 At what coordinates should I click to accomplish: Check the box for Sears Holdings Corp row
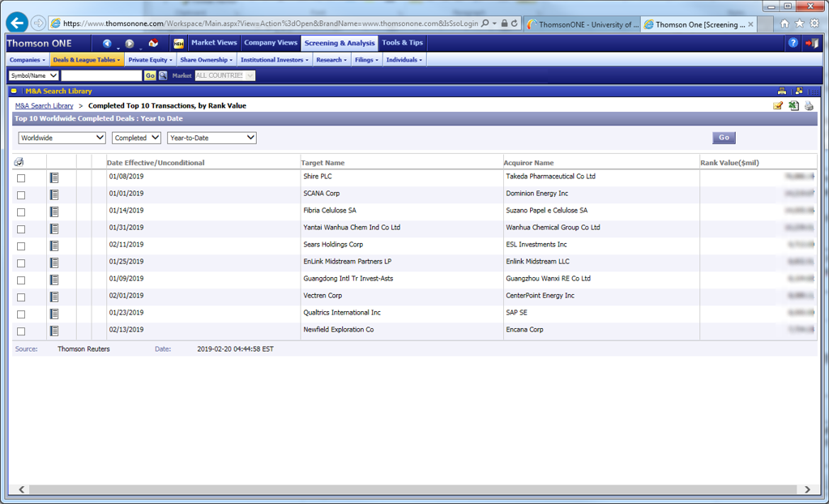point(21,246)
